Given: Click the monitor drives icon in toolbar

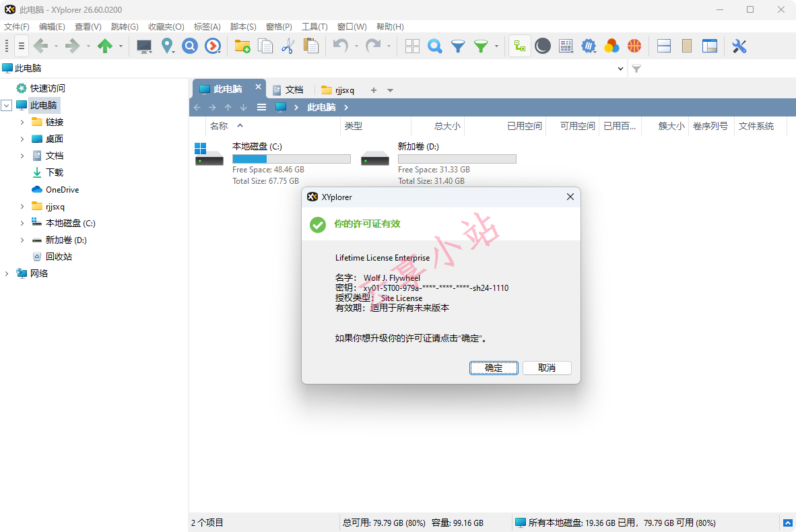Looking at the screenshot, I should pyautogui.click(x=144, y=46).
